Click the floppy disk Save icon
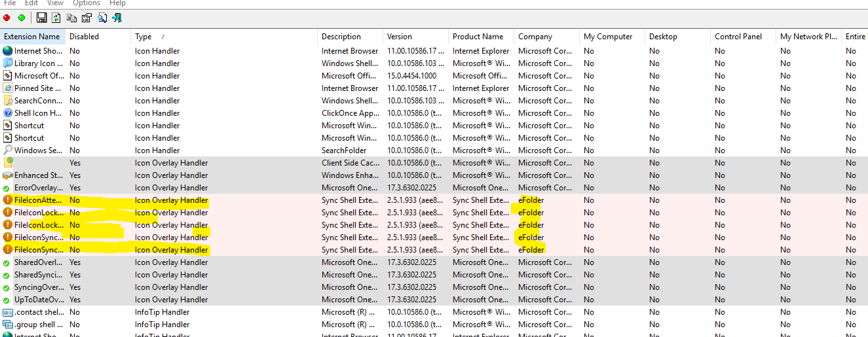Image resolution: width=868 pixels, height=337 pixels. (x=41, y=18)
